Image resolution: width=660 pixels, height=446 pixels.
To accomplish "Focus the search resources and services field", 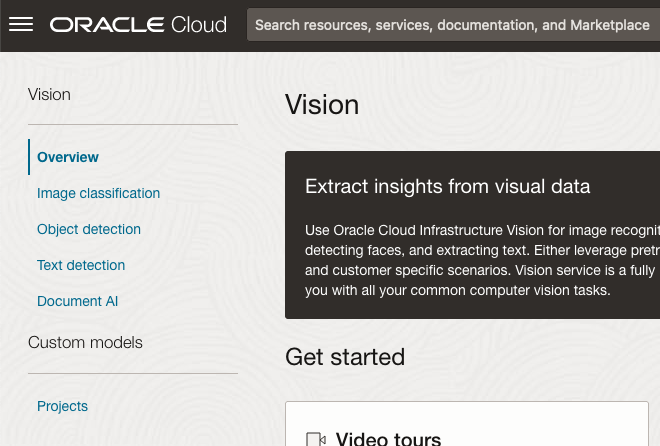I will pos(452,25).
